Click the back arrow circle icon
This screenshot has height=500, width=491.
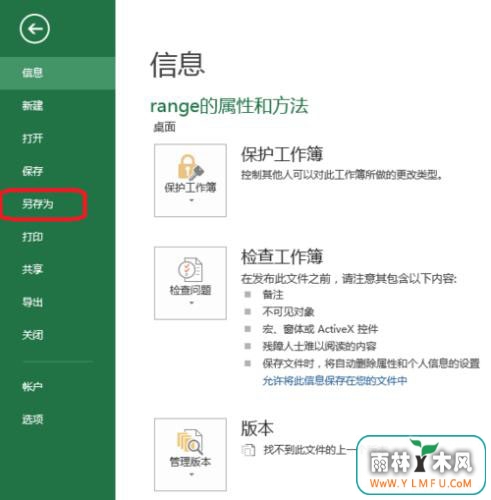coord(34,29)
